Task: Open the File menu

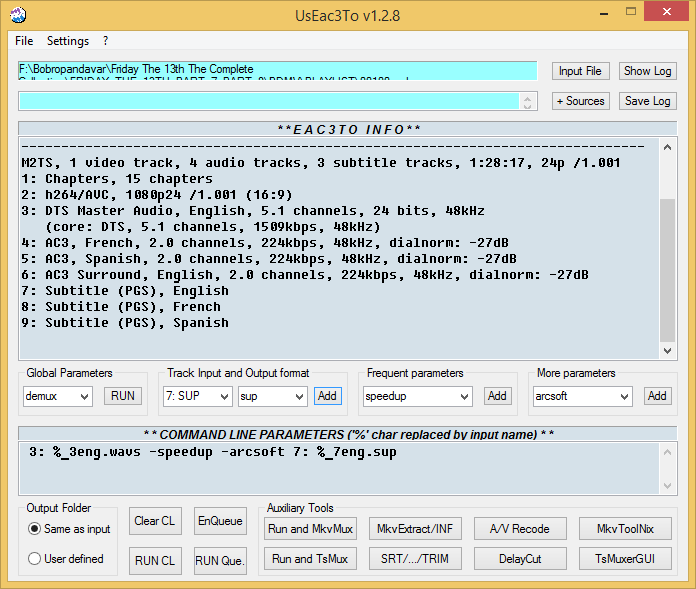Action: coord(24,41)
